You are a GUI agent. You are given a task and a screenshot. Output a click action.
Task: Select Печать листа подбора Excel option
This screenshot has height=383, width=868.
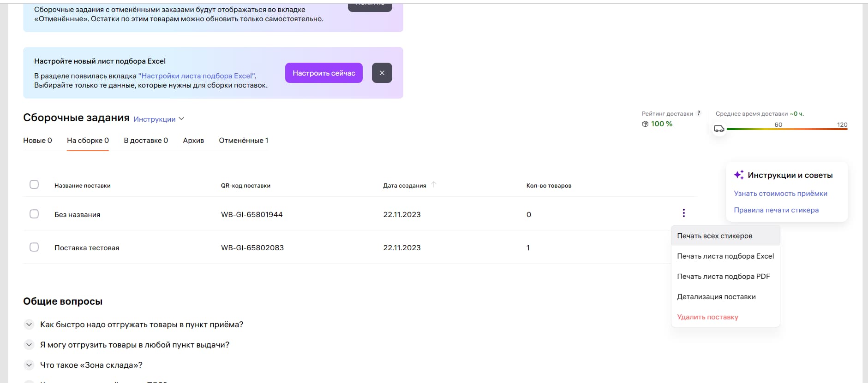[725, 256]
